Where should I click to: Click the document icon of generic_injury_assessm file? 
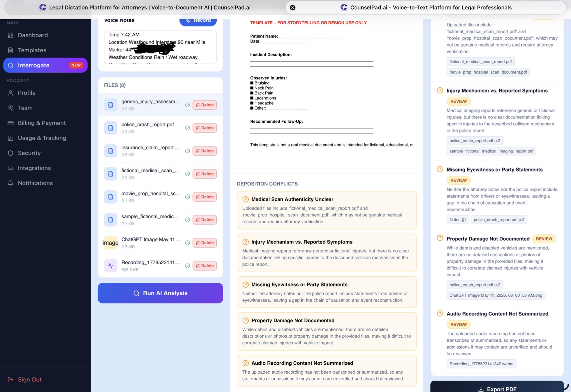pos(111,105)
